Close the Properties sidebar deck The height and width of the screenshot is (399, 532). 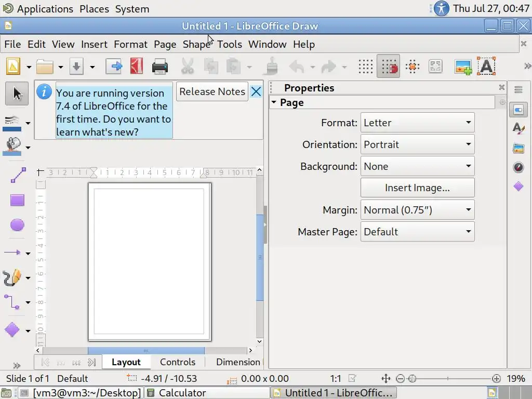tap(502, 87)
